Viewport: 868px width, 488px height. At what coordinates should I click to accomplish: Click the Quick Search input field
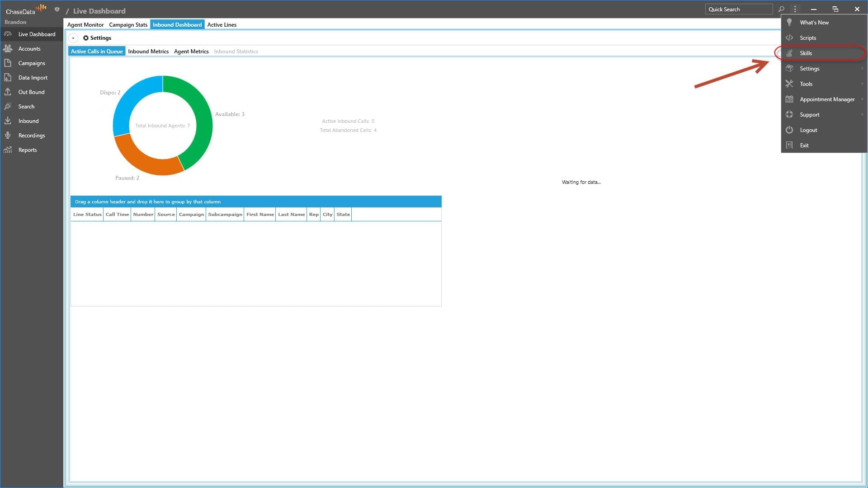click(x=738, y=9)
